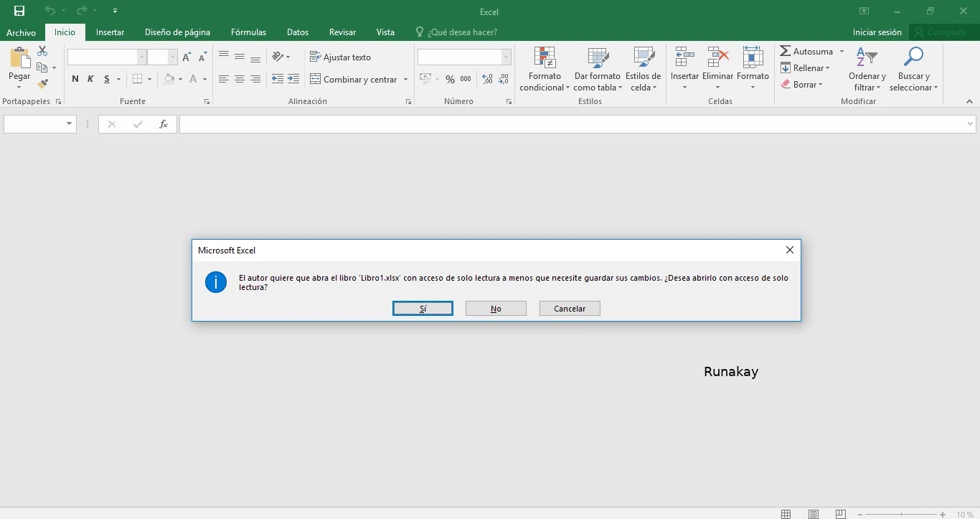Click the Insertar cells icon

(684, 57)
